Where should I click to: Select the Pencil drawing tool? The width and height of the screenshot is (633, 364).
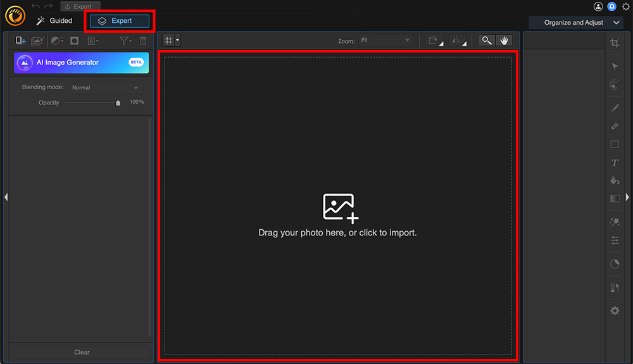[x=615, y=108]
